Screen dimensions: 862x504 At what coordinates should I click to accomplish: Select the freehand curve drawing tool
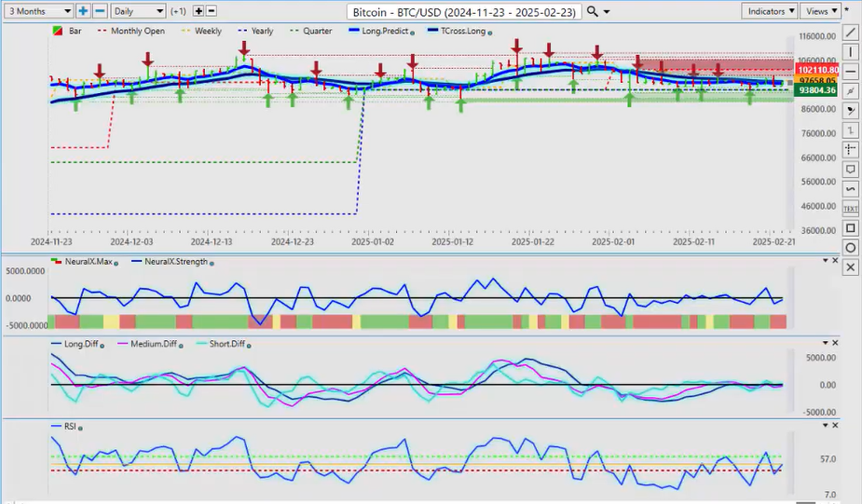851,189
